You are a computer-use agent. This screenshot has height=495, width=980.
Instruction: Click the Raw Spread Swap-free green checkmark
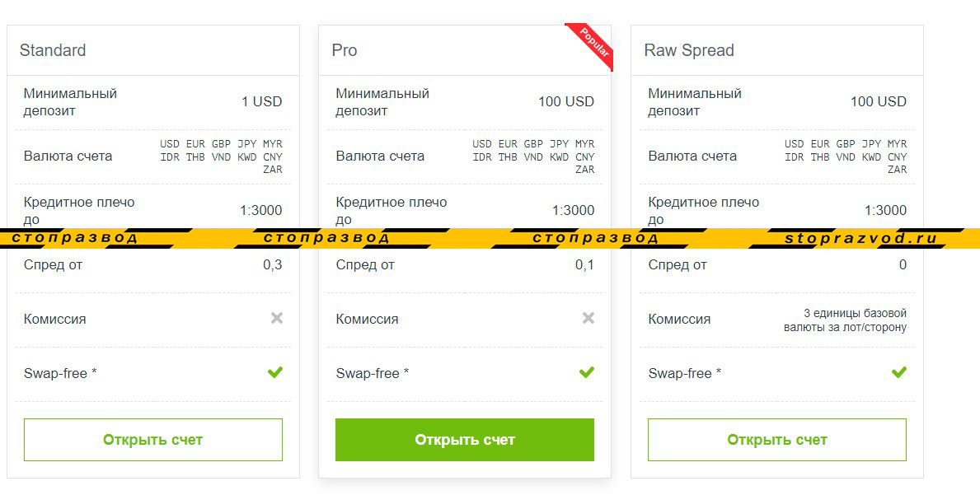tap(899, 373)
